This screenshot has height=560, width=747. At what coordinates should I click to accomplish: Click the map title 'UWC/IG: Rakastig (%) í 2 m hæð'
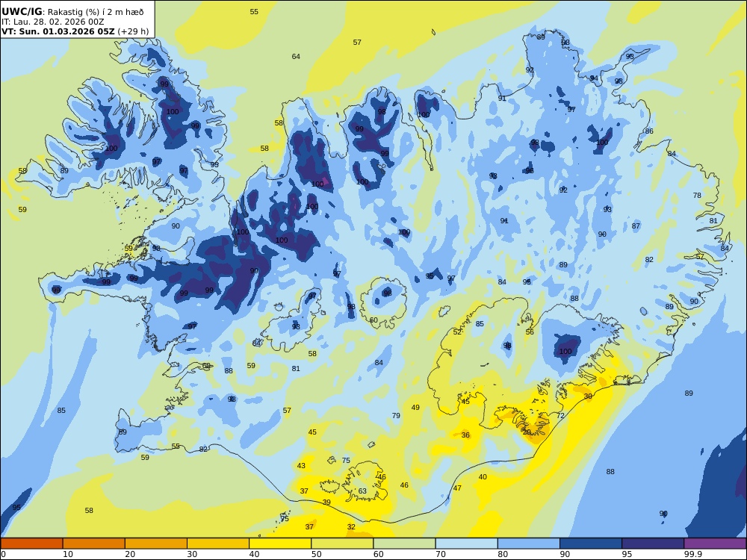[x=72, y=12]
